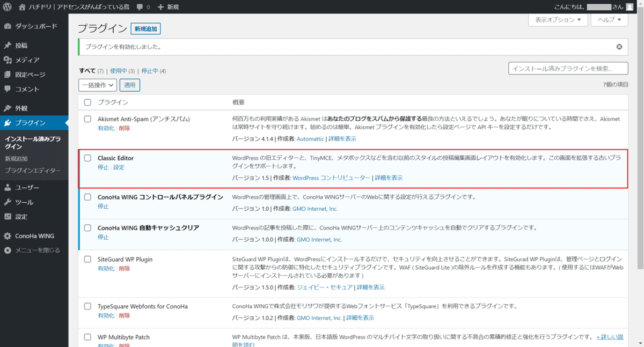
Task: Open WordPress コントリビューター author link
Action: (x=331, y=178)
